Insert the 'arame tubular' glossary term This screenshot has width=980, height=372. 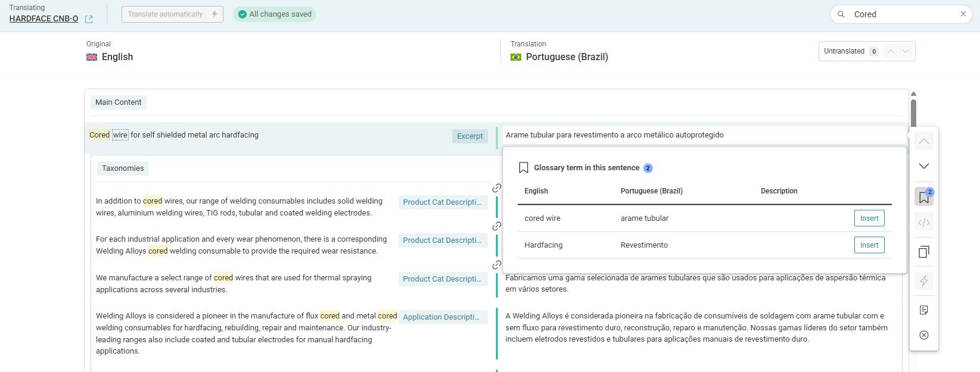point(869,218)
